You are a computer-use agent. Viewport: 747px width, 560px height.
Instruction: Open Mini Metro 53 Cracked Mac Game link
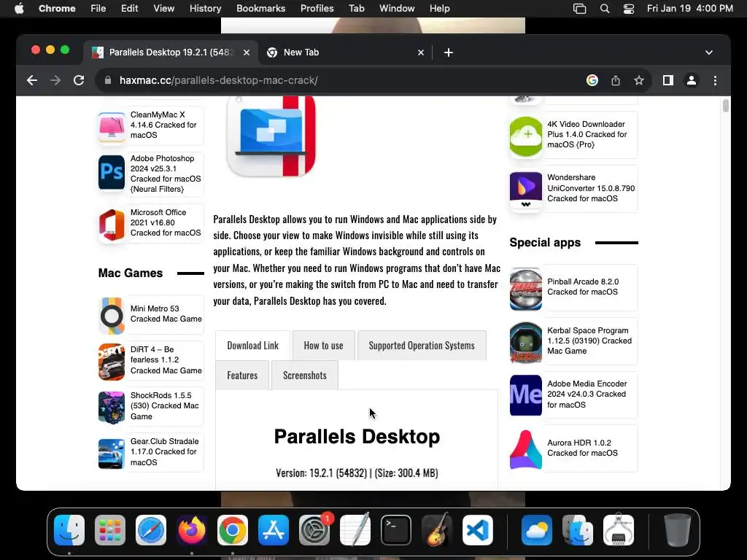coord(166,314)
